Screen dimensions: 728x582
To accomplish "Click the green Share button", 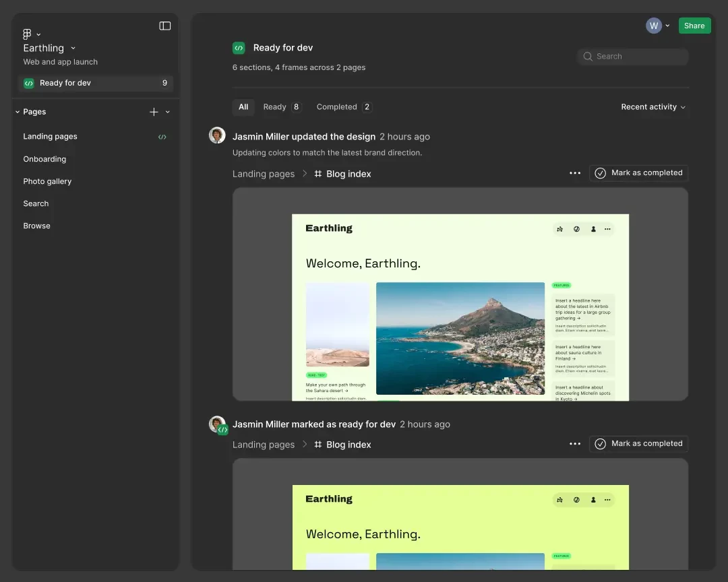I will click(x=694, y=25).
